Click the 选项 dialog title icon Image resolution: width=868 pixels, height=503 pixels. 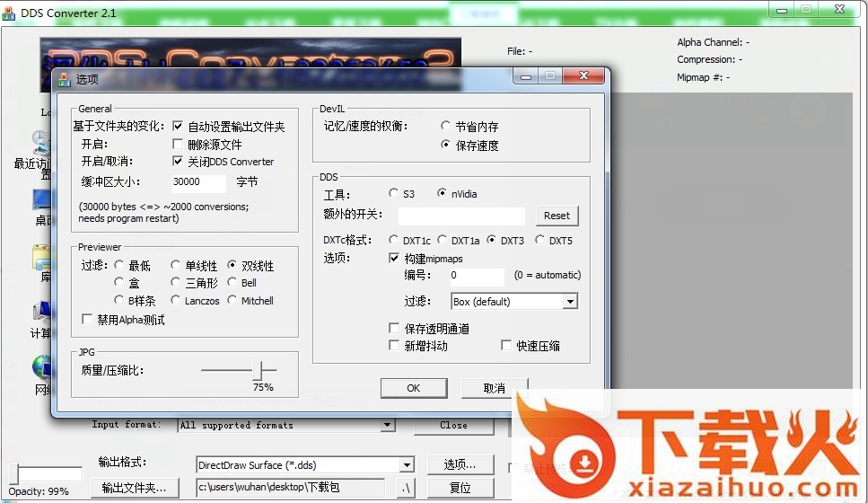(65, 79)
